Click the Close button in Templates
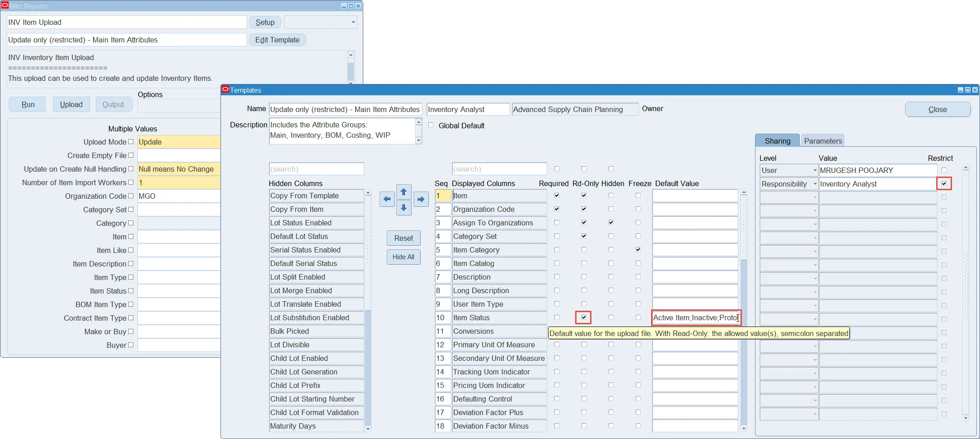The height and width of the screenshot is (439, 980). (x=938, y=109)
